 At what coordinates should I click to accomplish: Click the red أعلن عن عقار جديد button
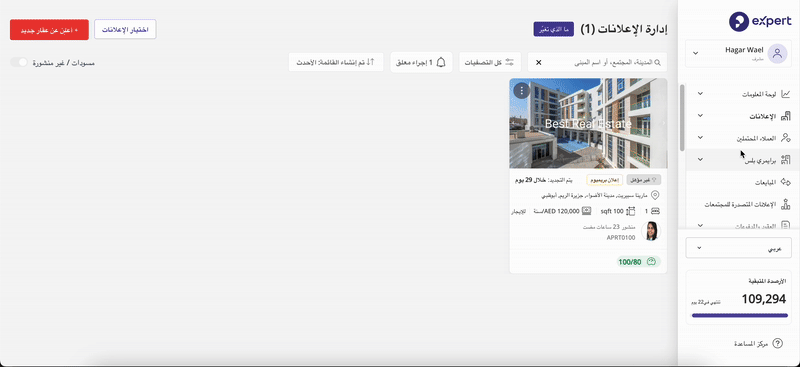[49, 30]
